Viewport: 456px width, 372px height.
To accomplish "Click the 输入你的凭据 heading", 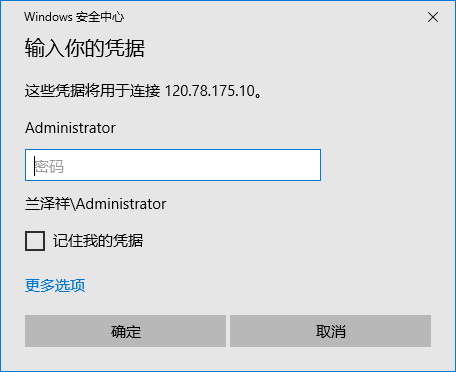I will (x=85, y=48).
